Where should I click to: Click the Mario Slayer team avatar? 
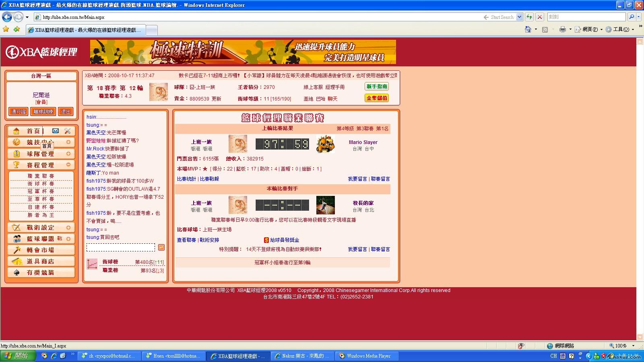pos(325,144)
